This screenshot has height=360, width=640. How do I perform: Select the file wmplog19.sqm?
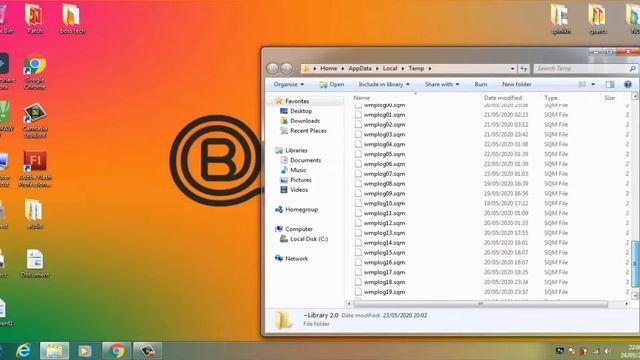pos(384,292)
